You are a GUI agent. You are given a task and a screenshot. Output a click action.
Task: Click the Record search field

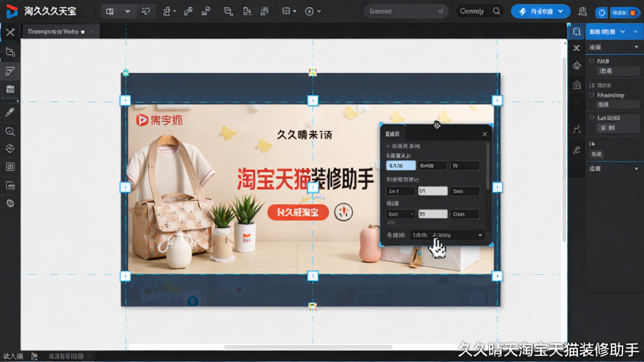click(406, 11)
